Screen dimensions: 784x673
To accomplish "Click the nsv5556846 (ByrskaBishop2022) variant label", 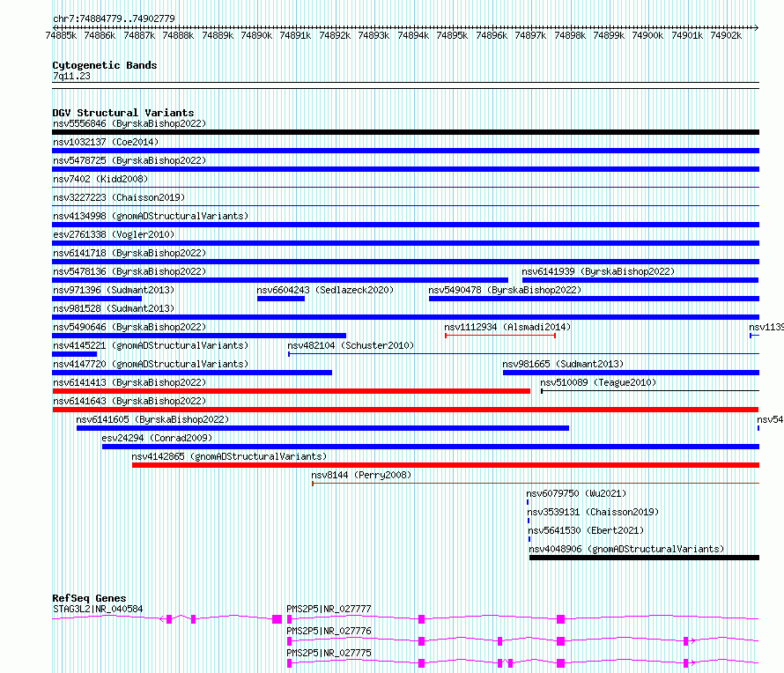I will pyautogui.click(x=129, y=123).
